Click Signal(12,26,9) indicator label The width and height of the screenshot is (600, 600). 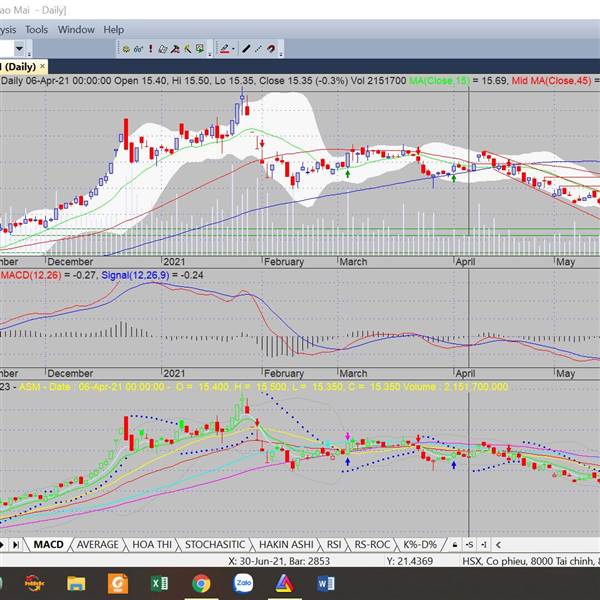135,275
